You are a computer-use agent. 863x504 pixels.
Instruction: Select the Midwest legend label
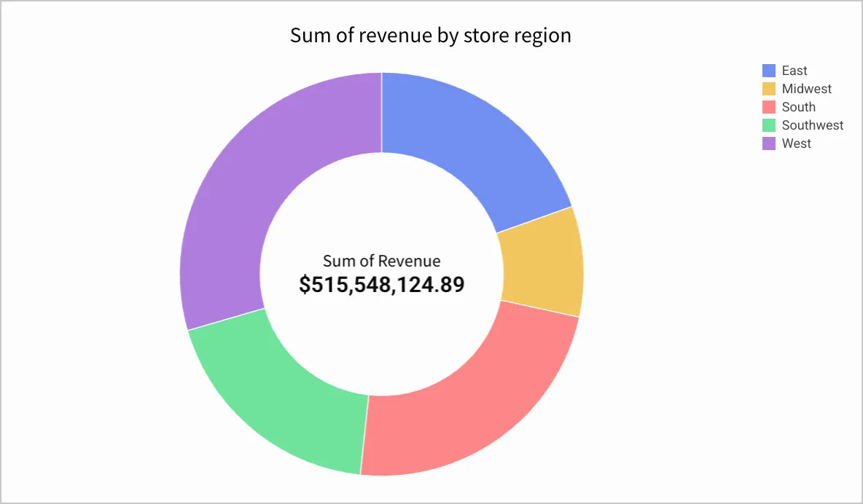coord(807,89)
